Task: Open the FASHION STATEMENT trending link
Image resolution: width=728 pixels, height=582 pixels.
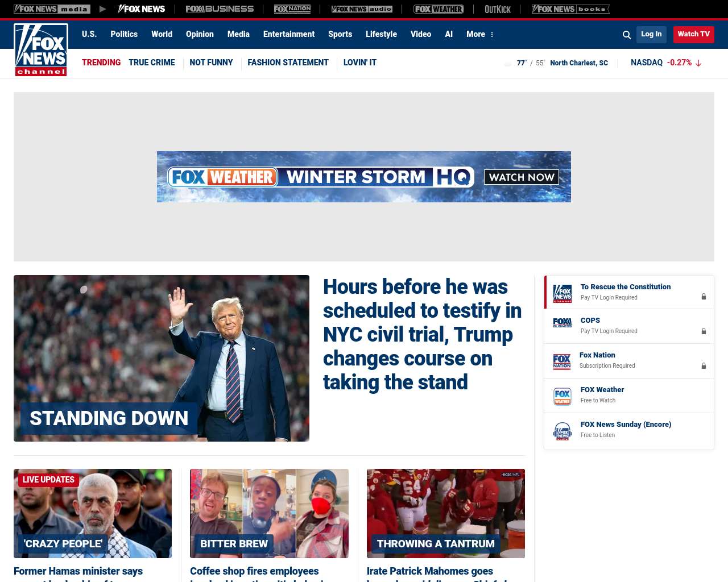Action: pos(288,63)
